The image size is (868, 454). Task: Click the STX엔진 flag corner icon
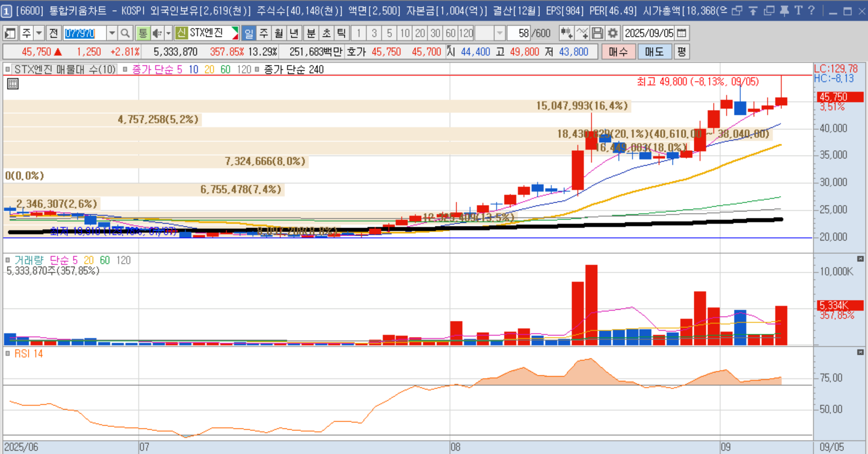tap(235, 33)
